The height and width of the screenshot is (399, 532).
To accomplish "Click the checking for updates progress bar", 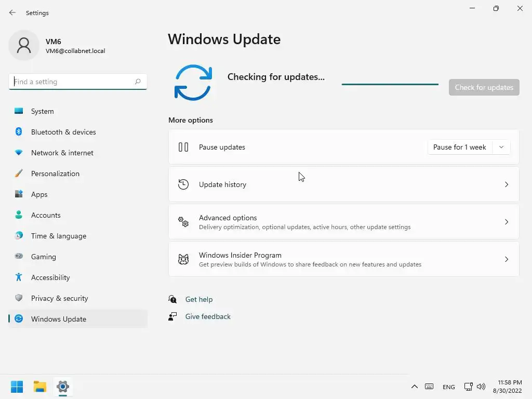I will point(390,84).
